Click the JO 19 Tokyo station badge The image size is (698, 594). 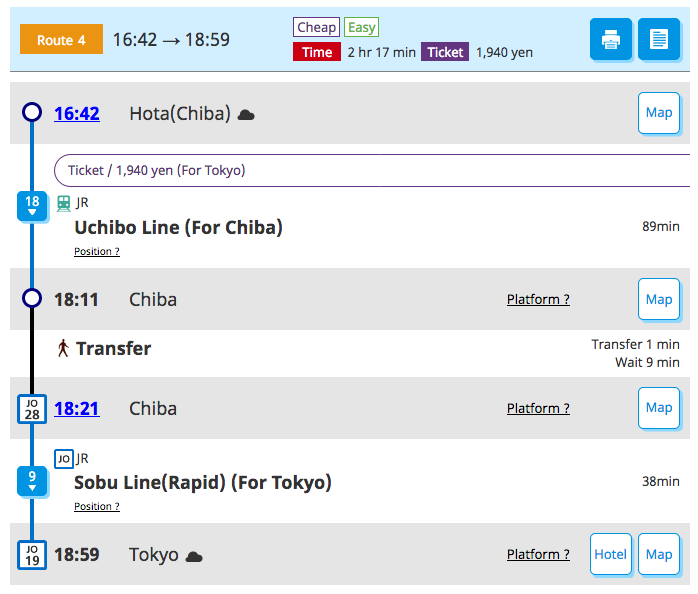pyautogui.click(x=32, y=555)
